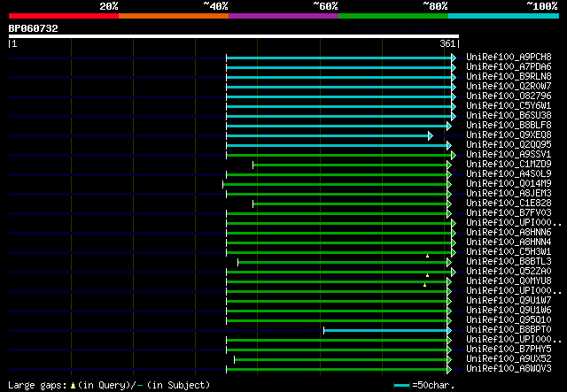Click the green ~80% identity color segment
The image size is (567, 392).
click(x=393, y=16)
